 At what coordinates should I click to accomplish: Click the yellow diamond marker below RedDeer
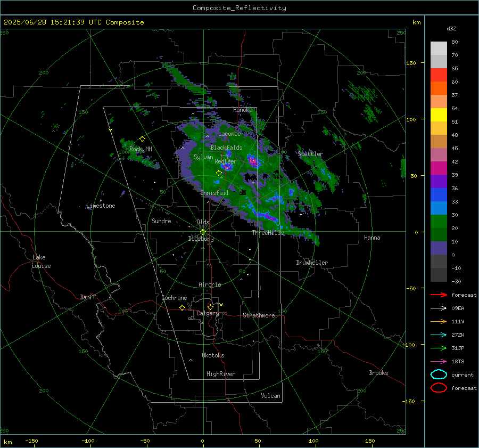(x=219, y=173)
